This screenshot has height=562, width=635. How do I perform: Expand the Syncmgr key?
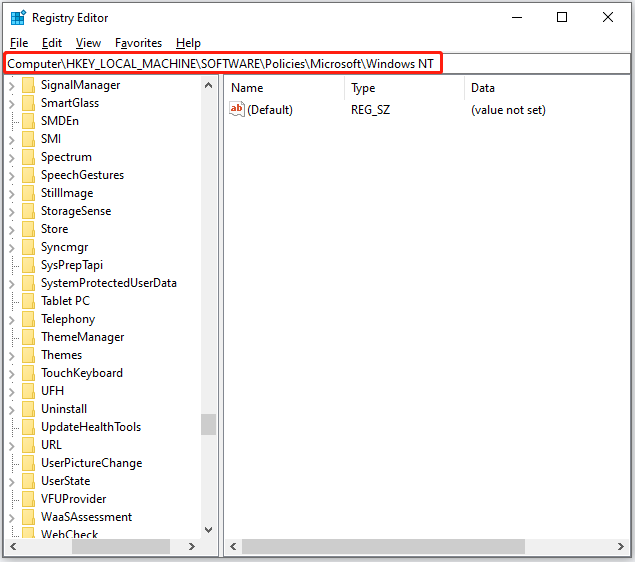pos(12,248)
